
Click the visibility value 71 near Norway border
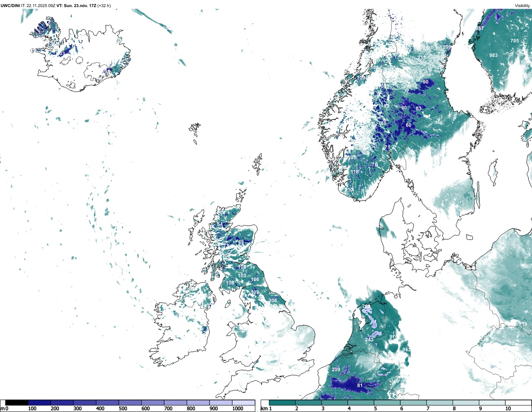point(387,147)
